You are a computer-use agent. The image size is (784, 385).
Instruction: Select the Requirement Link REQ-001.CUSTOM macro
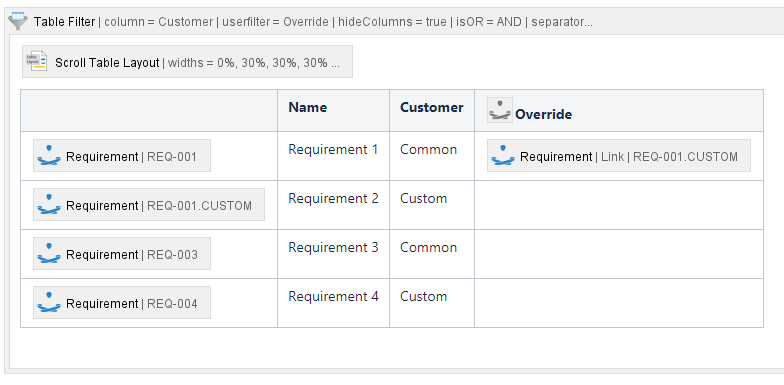pos(619,156)
